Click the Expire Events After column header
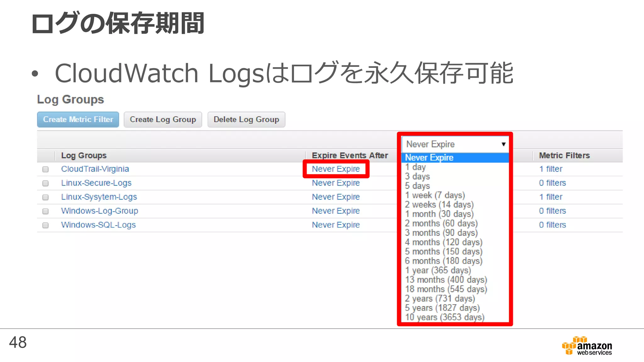The image size is (644, 362). click(x=350, y=156)
